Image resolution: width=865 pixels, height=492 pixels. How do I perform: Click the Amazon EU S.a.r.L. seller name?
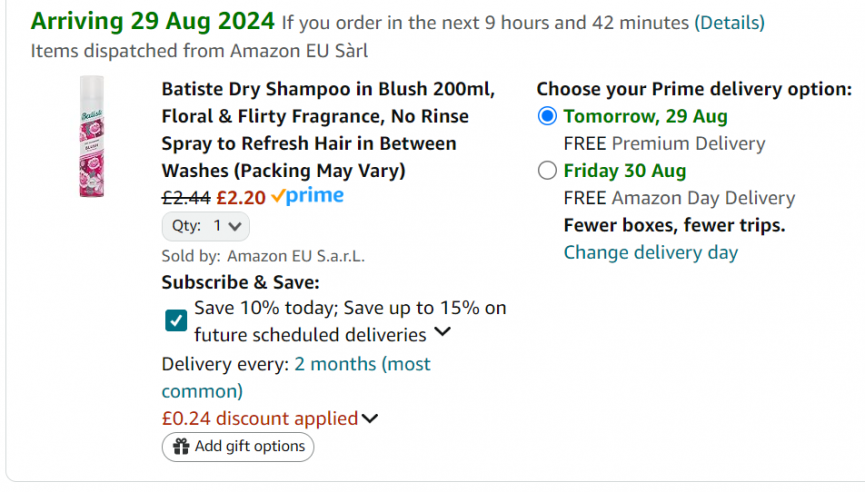click(296, 256)
